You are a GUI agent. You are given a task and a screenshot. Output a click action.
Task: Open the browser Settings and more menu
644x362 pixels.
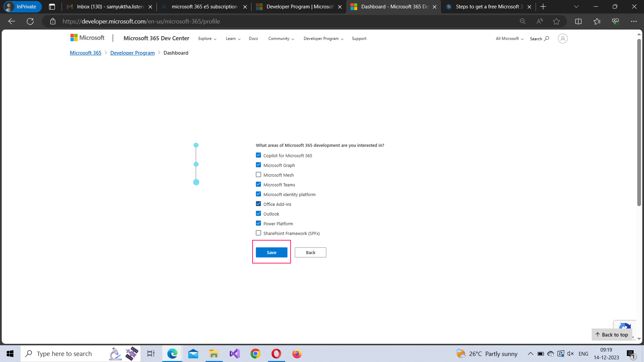coord(634,21)
